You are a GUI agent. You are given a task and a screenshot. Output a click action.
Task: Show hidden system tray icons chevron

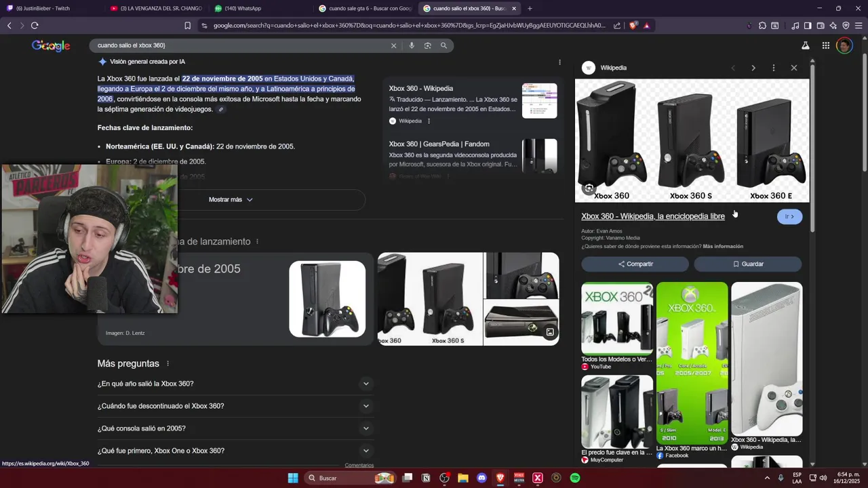pyautogui.click(x=766, y=478)
